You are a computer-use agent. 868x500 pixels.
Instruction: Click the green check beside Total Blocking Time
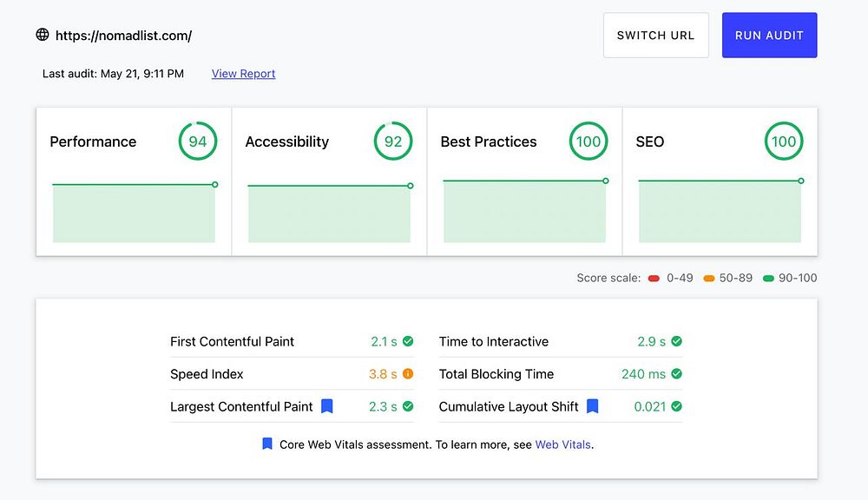[677, 374]
